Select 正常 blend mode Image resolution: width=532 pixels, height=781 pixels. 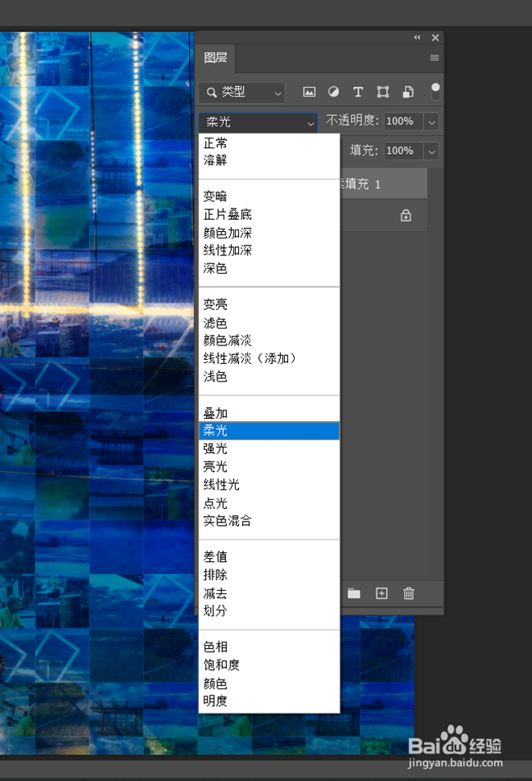[270, 143]
